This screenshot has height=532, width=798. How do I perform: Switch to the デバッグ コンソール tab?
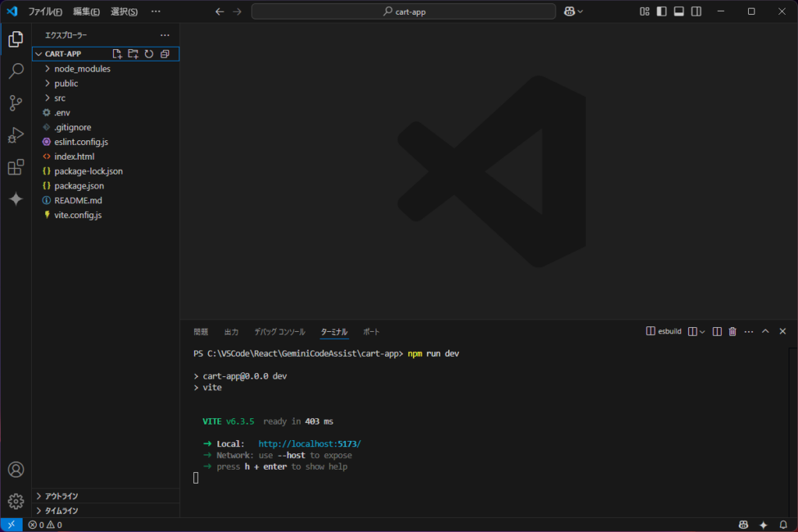pyautogui.click(x=280, y=332)
